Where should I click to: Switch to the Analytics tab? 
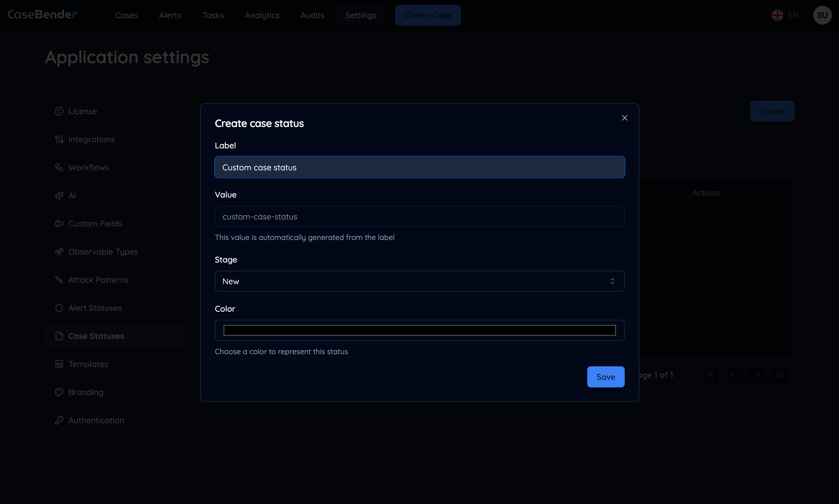click(x=262, y=15)
